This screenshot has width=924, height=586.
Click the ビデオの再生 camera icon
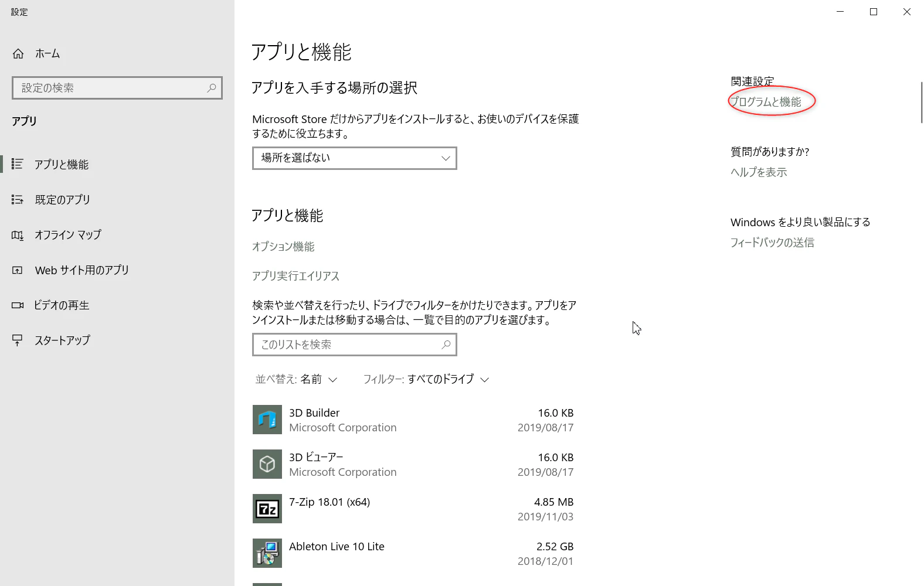click(18, 305)
